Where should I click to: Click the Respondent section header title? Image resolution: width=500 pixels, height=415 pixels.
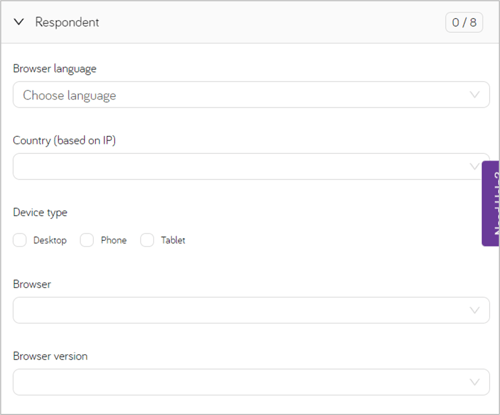[67, 22]
